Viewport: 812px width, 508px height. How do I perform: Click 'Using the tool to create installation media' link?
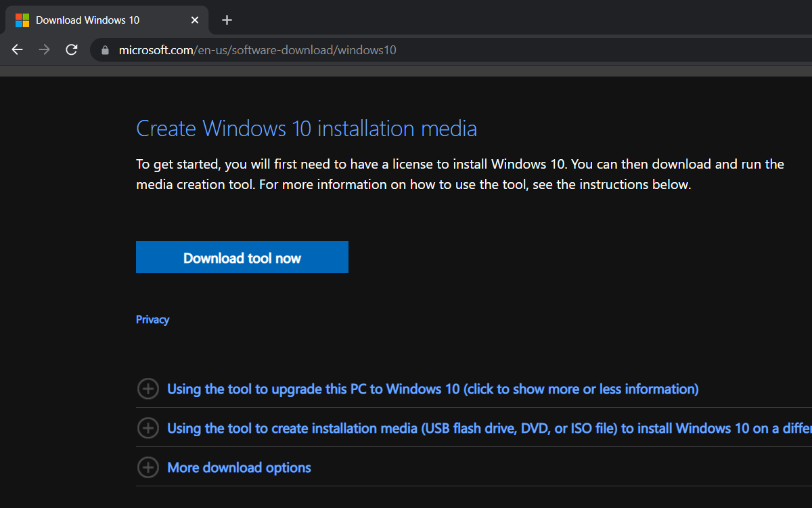click(489, 428)
